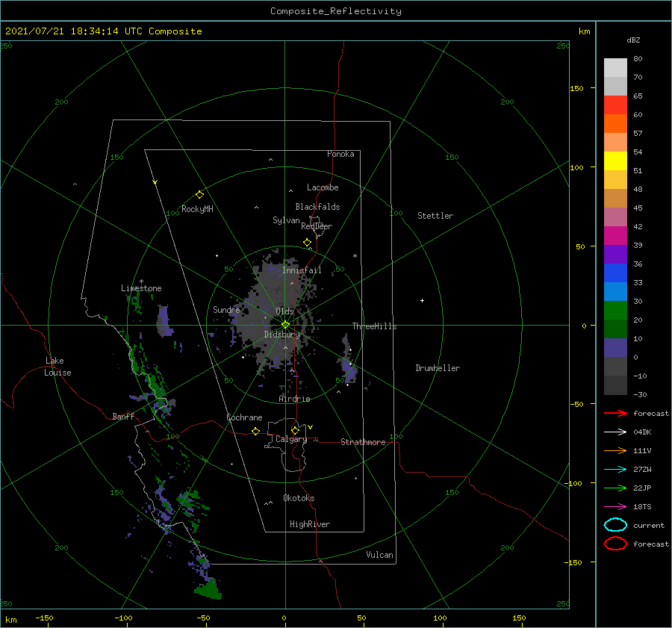Click the Stettler city label

[x=435, y=216]
